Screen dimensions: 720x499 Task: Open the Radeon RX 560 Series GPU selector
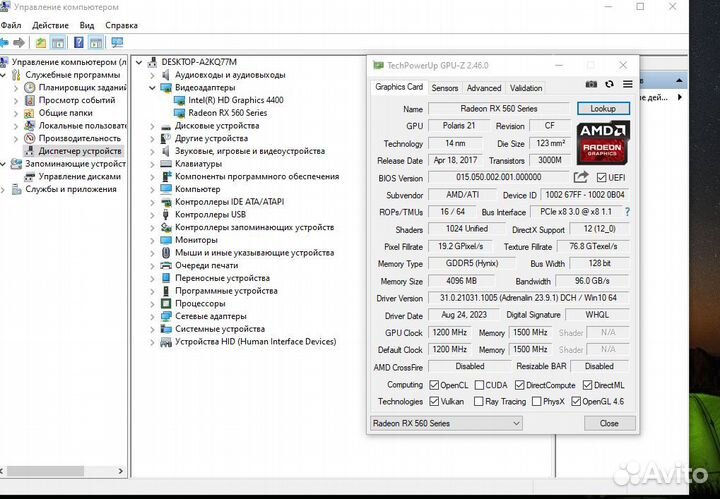pyautogui.click(x=446, y=423)
